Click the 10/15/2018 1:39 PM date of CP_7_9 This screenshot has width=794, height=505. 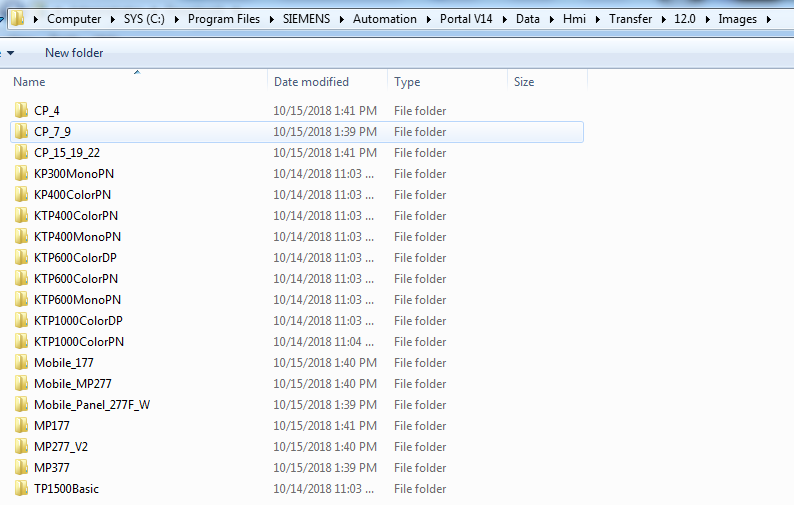click(325, 132)
